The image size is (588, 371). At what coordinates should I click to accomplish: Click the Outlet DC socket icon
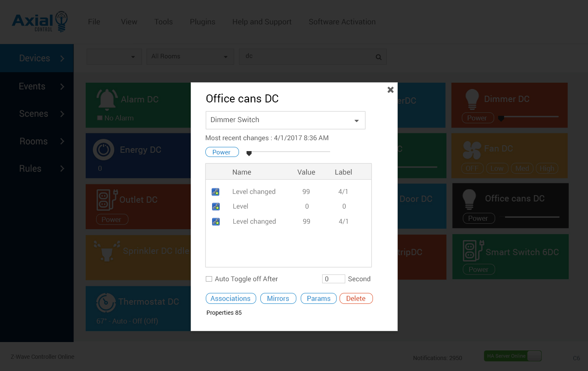coord(107,200)
